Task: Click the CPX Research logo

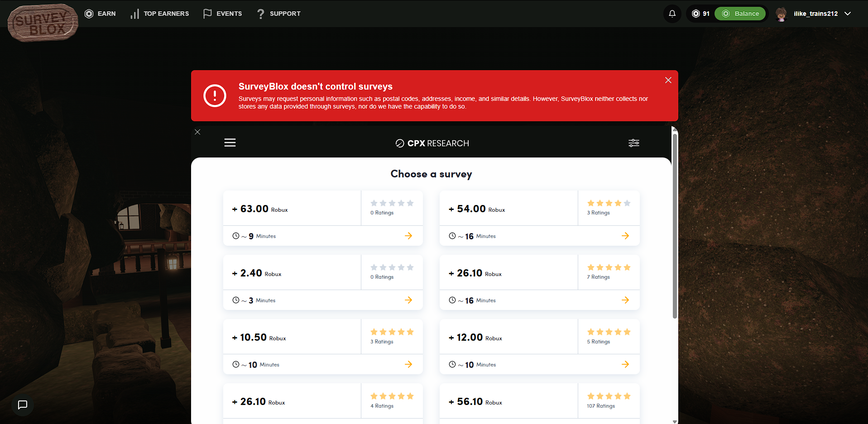Action: click(432, 143)
